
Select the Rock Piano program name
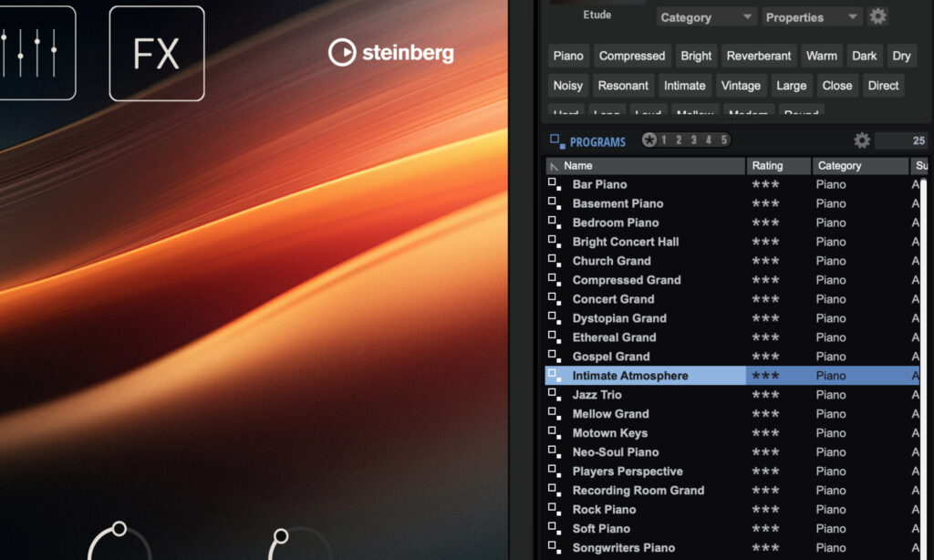pyautogui.click(x=604, y=509)
